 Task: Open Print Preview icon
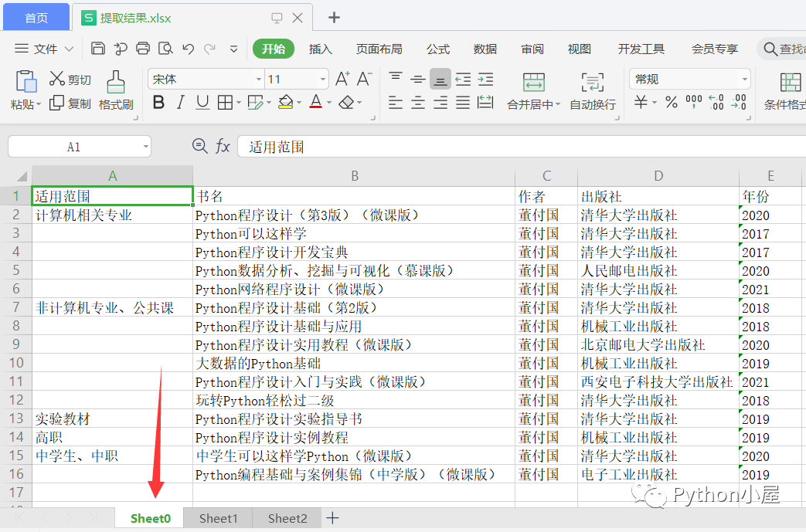pos(165,49)
